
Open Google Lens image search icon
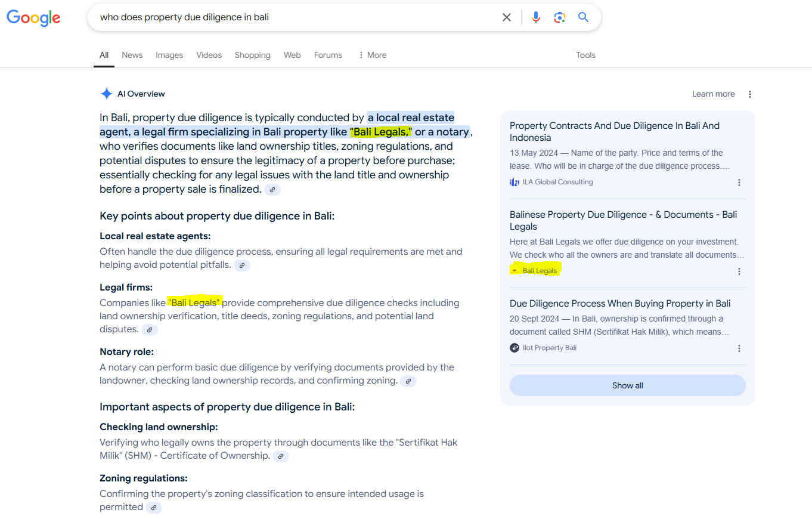(559, 17)
